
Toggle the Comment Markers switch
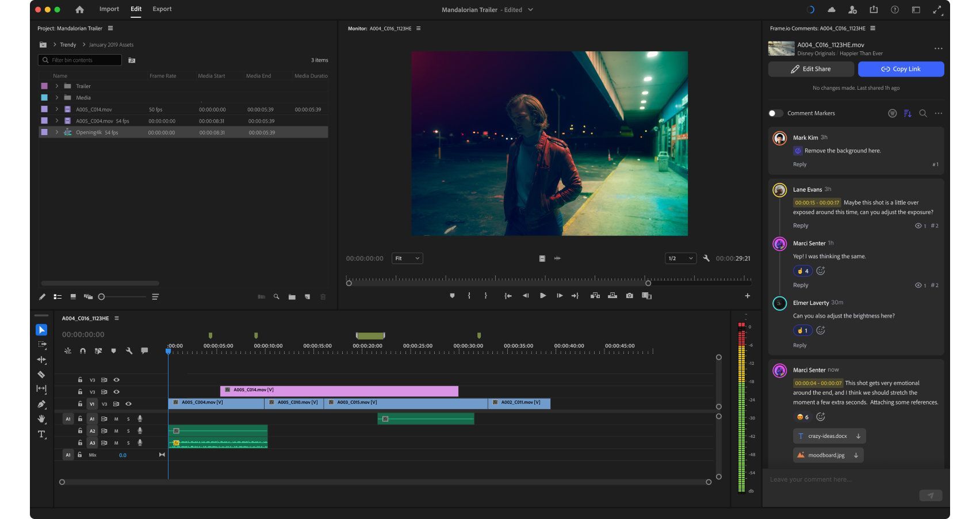coord(776,113)
